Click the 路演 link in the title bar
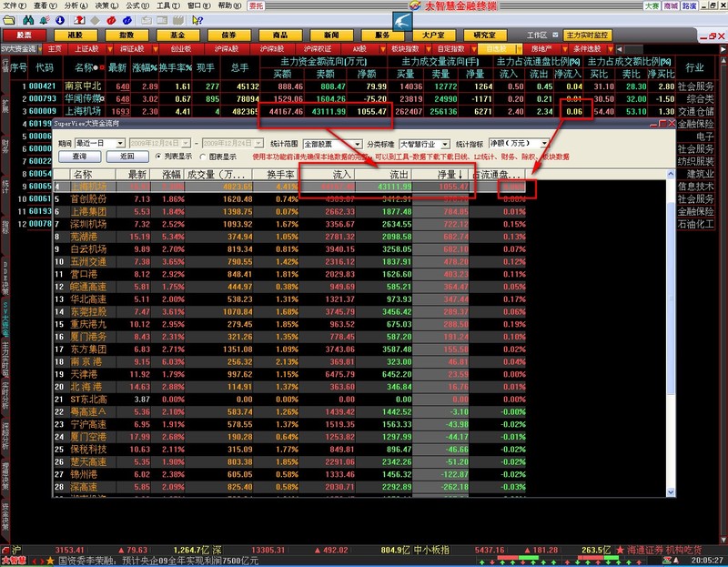 689,5
